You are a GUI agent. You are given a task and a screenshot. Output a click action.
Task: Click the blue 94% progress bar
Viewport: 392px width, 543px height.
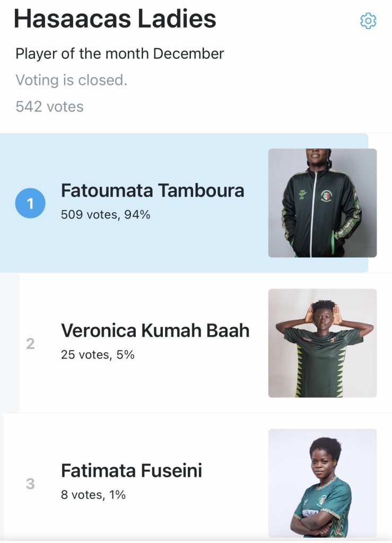[x=184, y=203]
